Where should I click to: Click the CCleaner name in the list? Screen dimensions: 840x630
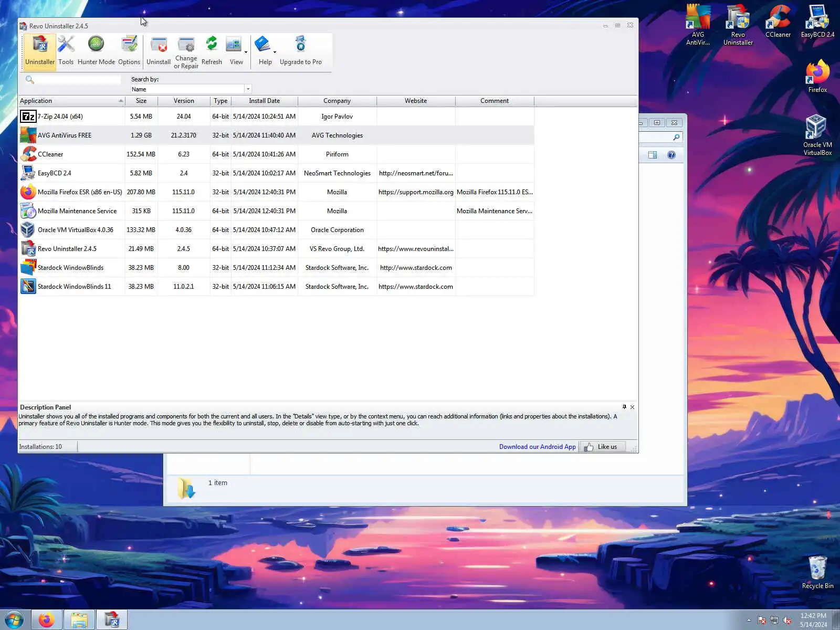pos(50,154)
